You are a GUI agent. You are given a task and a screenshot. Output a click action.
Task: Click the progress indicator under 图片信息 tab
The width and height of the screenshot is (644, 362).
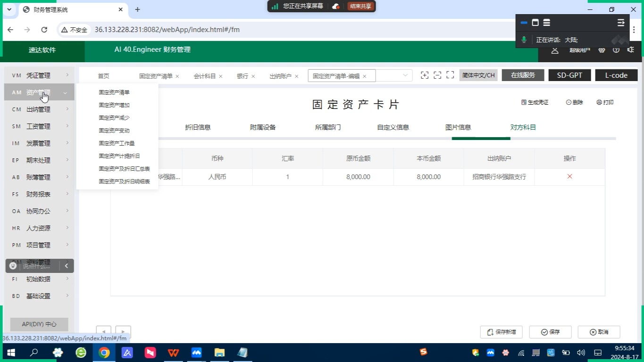[x=480, y=139]
